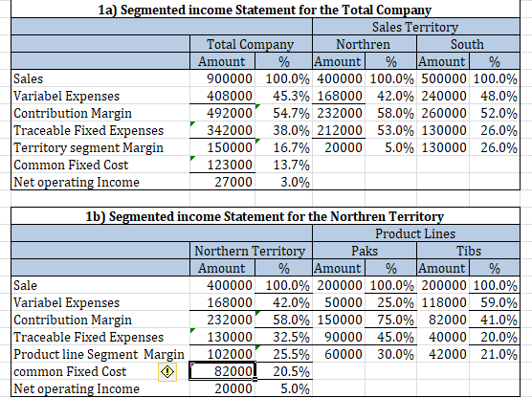The height and width of the screenshot is (398, 532).
Task: Click the South header cell
Action: click(468, 44)
